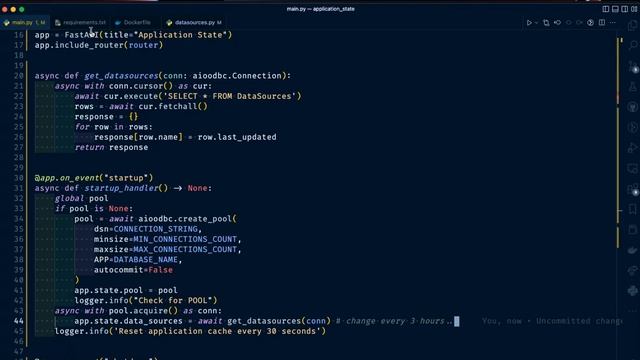This screenshot has height=360, width=640.
Task: Click 'global pool' on line 32
Action: click(82, 198)
